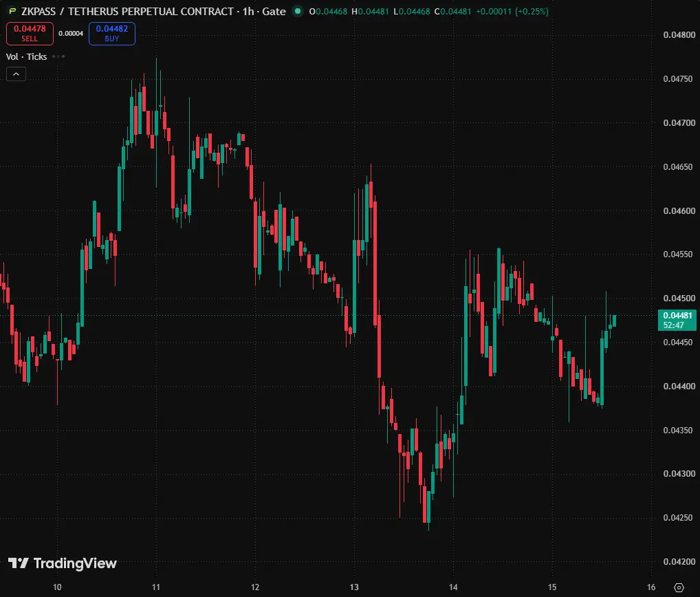Click the +0.00011 (+0.25%) change text
700x597 pixels.
(x=512, y=12)
